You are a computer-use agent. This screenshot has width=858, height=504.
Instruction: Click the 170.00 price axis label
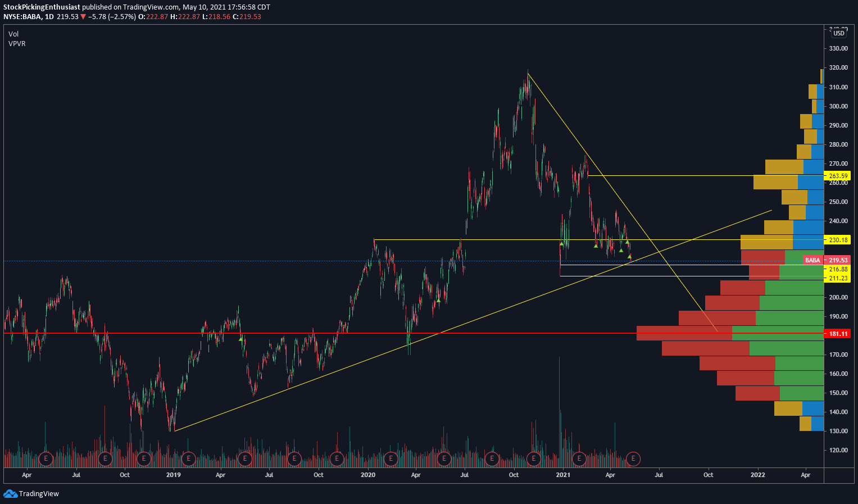coord(838,355)
